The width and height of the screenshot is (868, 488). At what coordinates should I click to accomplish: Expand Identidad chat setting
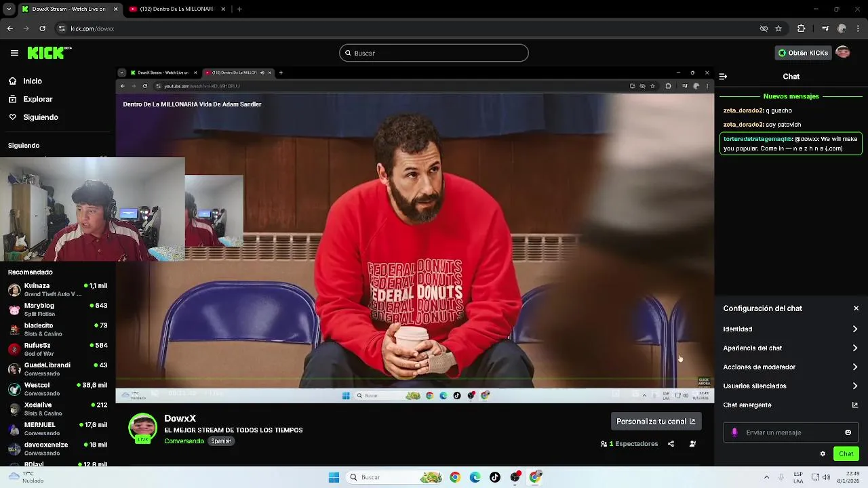790,329
